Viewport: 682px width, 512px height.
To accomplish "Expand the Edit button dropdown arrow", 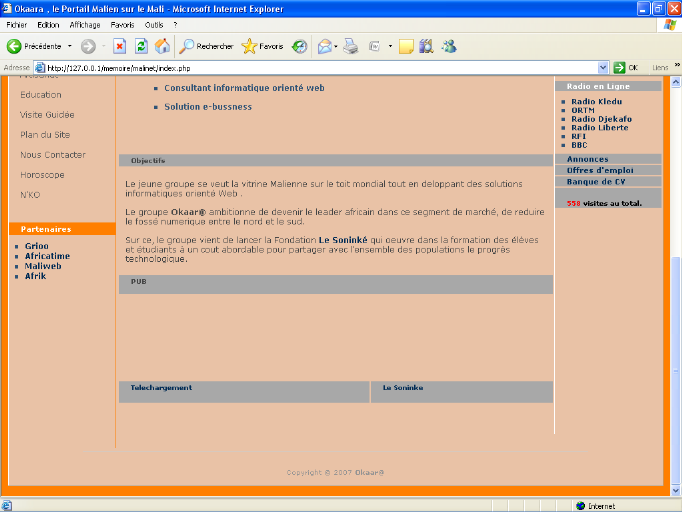I will [x=390, y=46].
